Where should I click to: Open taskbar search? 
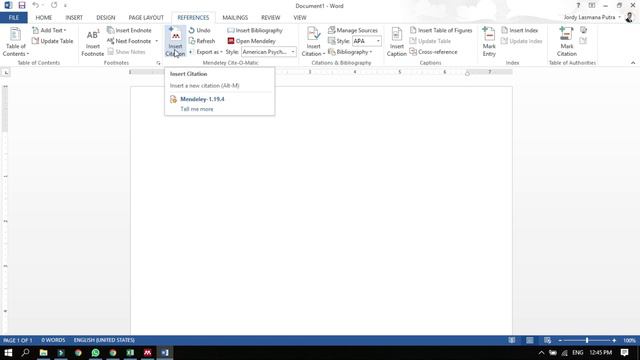(x=25, y=353)
